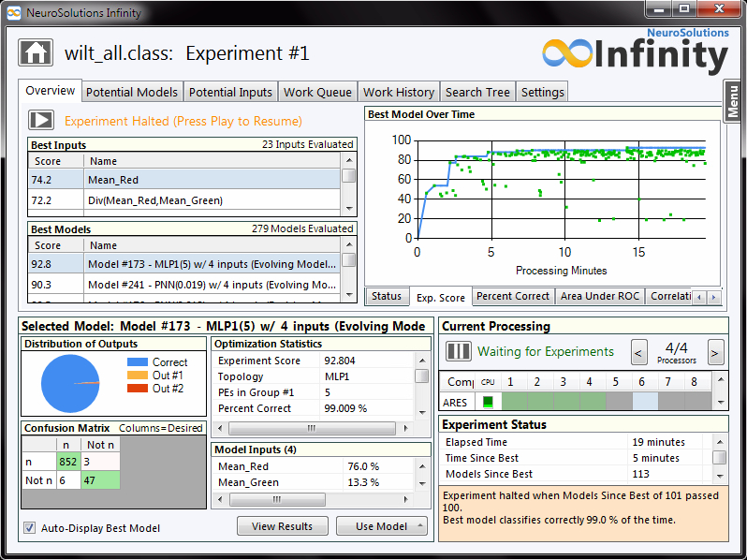Click the Optimization Statistics scroll down arrow

click(x=422, y=413)
